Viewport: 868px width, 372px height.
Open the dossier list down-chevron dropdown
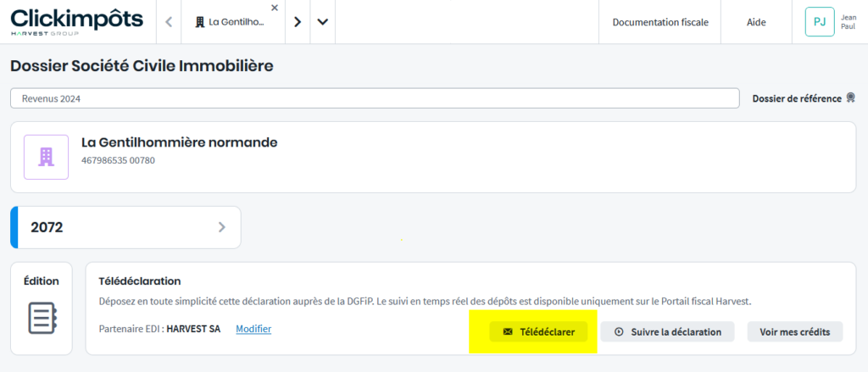(x=322, y=22)
